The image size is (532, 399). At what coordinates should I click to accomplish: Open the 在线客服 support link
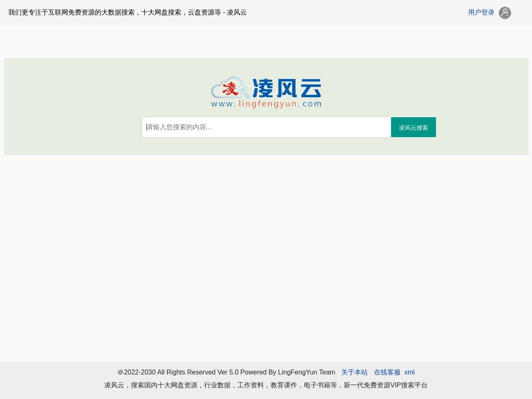pos(387,372)
